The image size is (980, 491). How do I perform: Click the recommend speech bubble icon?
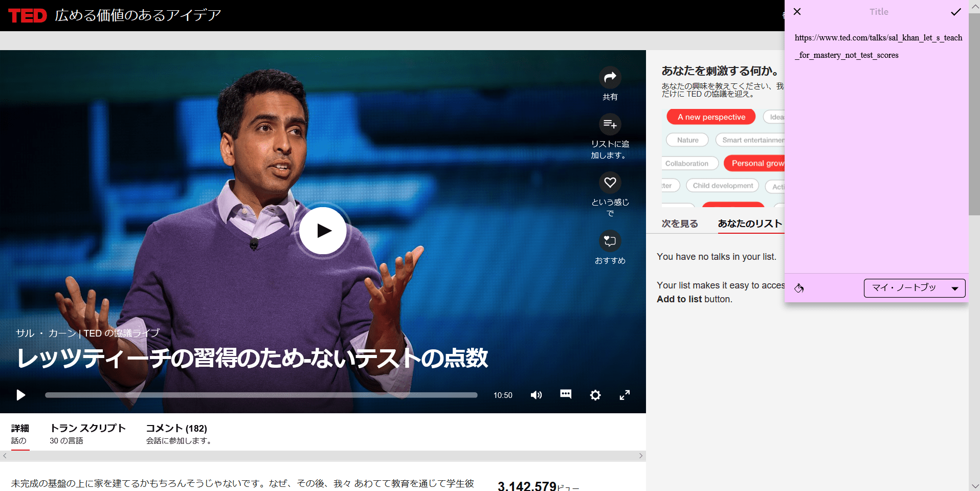tap(610, 241)
